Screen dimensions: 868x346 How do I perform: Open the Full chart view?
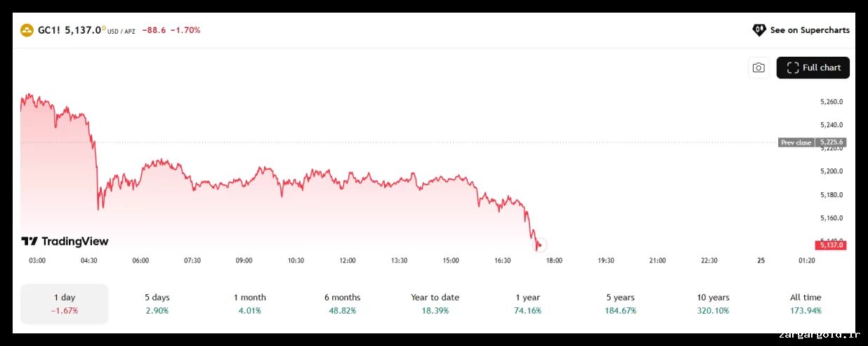(813, 68)
